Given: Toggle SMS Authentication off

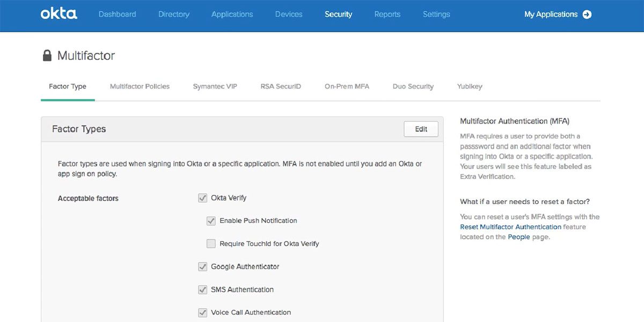Looking at the screenshot, I should [202, 289].
